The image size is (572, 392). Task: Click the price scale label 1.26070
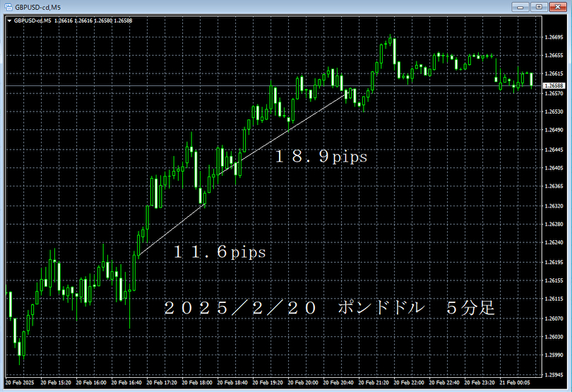[554, 319]
